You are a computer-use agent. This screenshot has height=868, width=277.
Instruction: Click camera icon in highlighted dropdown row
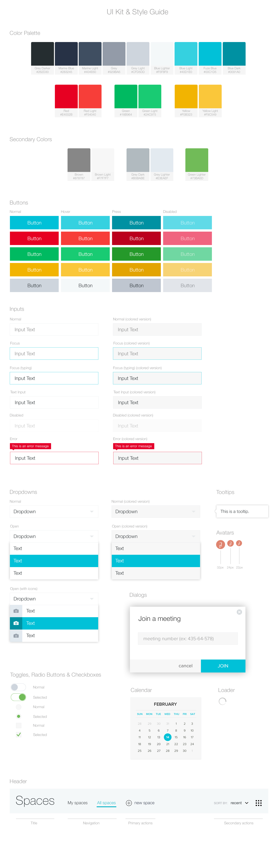[x=16, y=623]
